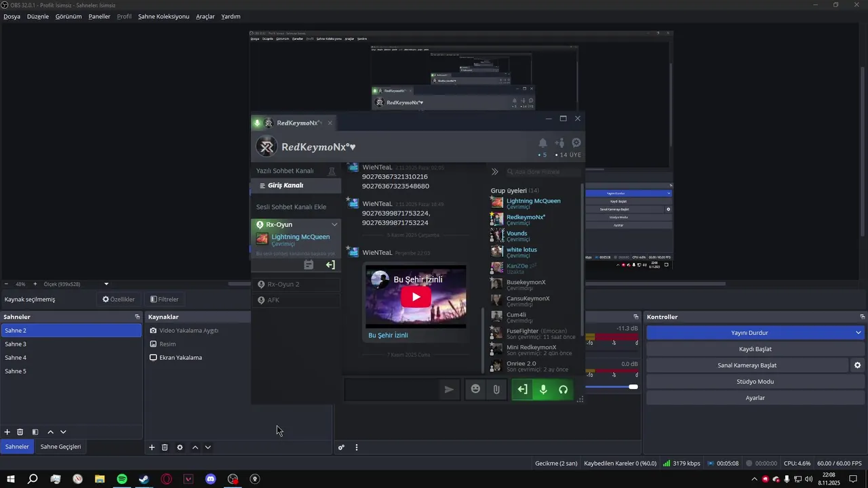Open Giriş Kanalı text channel

(x=296, y=186)
